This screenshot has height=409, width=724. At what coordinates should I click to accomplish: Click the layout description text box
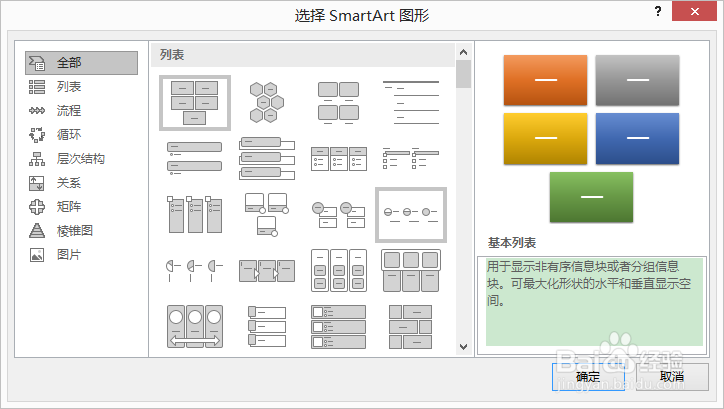click(592, 306)
